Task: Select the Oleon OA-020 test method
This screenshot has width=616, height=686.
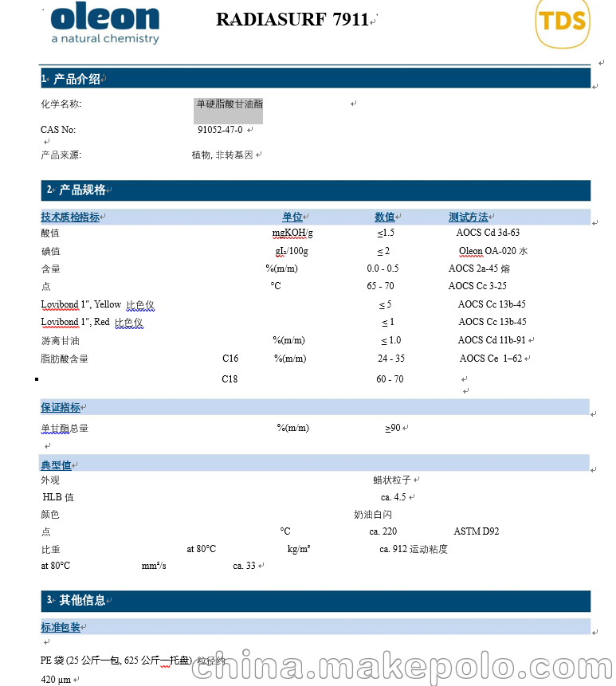Action: [x=488, y=251]
